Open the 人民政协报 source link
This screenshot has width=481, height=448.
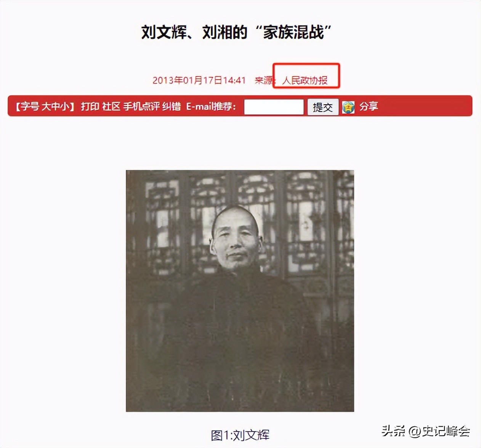pyautogui.click(x=305, y=80)
